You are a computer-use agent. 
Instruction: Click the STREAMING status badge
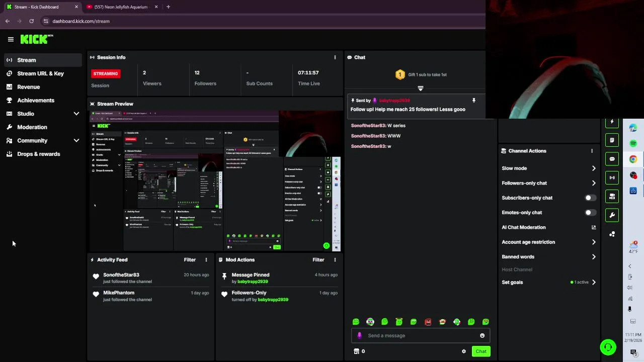click(x=105, y=73)
